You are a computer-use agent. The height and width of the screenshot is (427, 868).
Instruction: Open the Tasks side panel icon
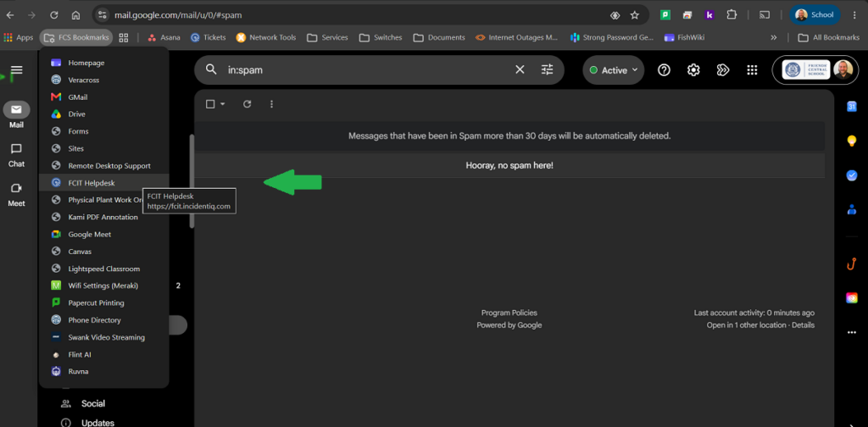(851, 175)
